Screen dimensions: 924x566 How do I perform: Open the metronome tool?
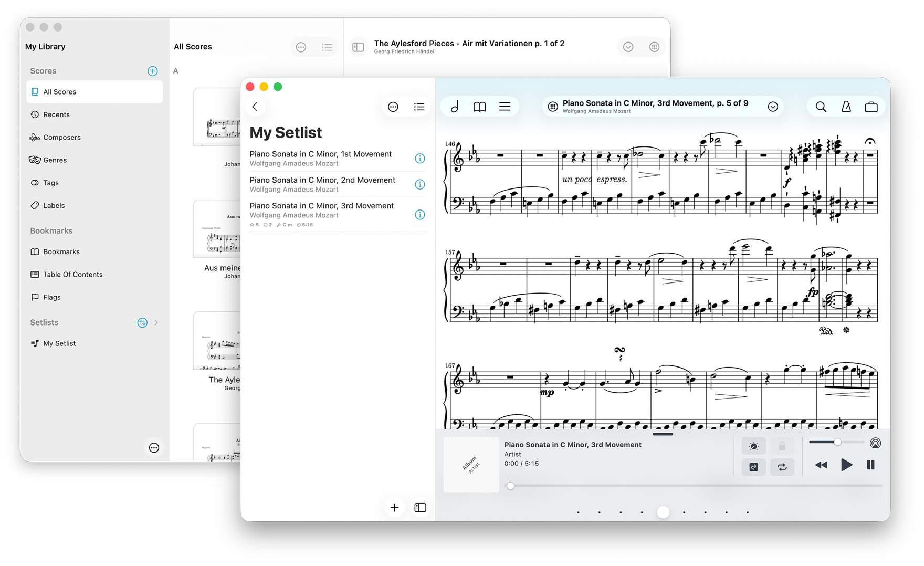coord(846,107)
